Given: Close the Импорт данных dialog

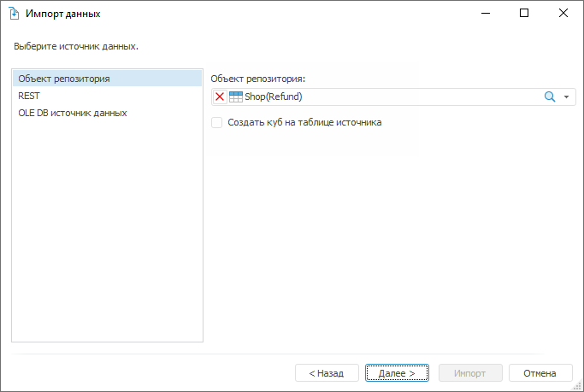Looking at the screenshot, I should 563,14.
